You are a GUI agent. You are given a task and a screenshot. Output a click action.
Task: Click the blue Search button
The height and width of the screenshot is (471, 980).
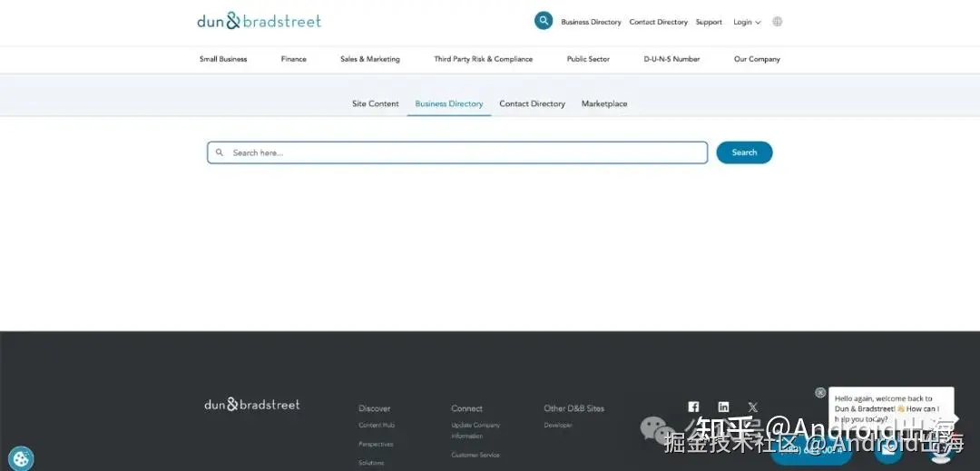coord(744,152)
